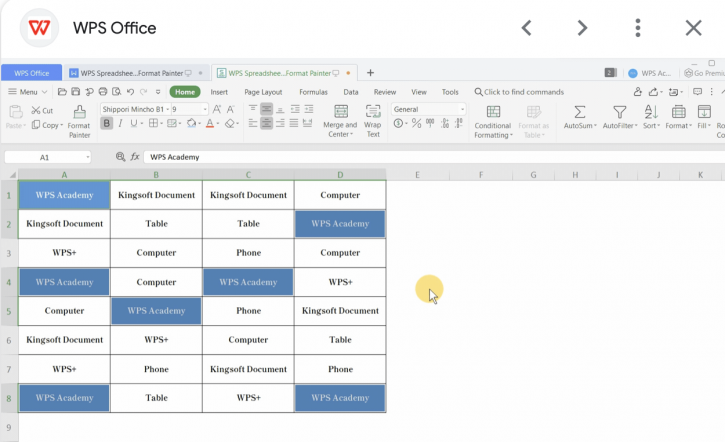Click the percent style icon
725x442 pixels.
415,124
